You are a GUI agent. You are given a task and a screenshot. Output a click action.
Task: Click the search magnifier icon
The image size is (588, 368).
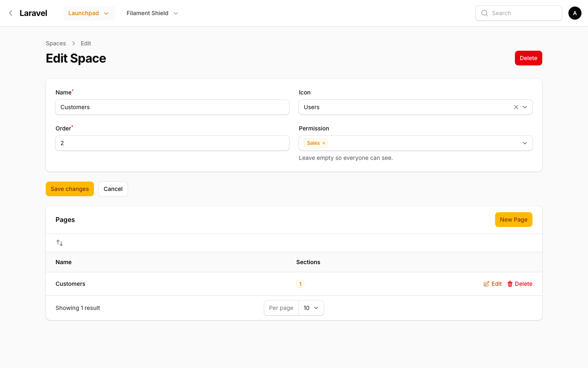click(485, 13)
